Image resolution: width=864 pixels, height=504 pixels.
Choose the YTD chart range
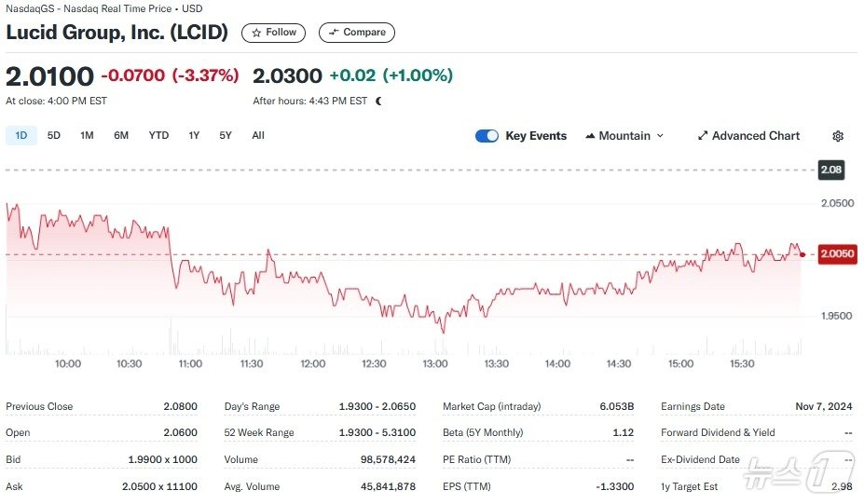158,136
